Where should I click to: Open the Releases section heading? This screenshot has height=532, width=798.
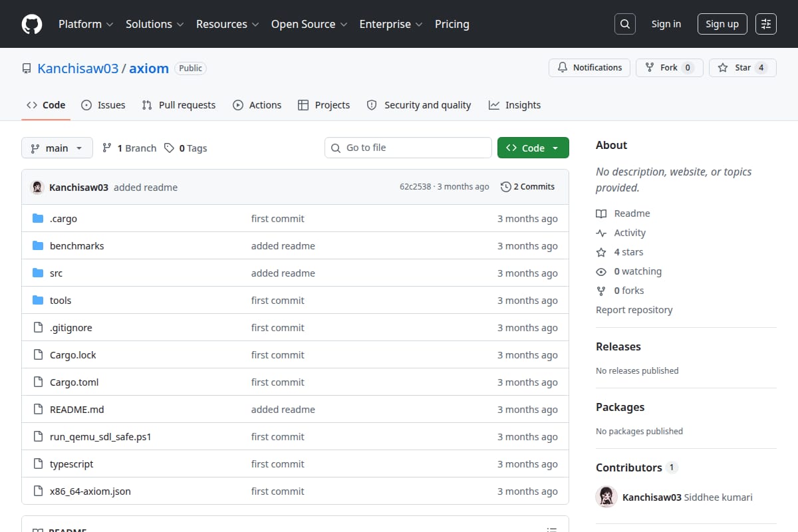pos(618,346)
